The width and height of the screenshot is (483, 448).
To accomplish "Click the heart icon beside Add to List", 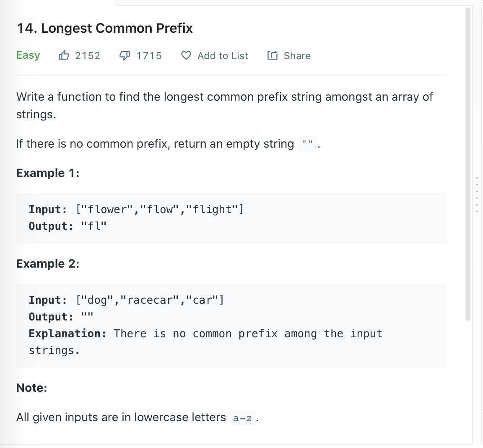I will (186, 55).
